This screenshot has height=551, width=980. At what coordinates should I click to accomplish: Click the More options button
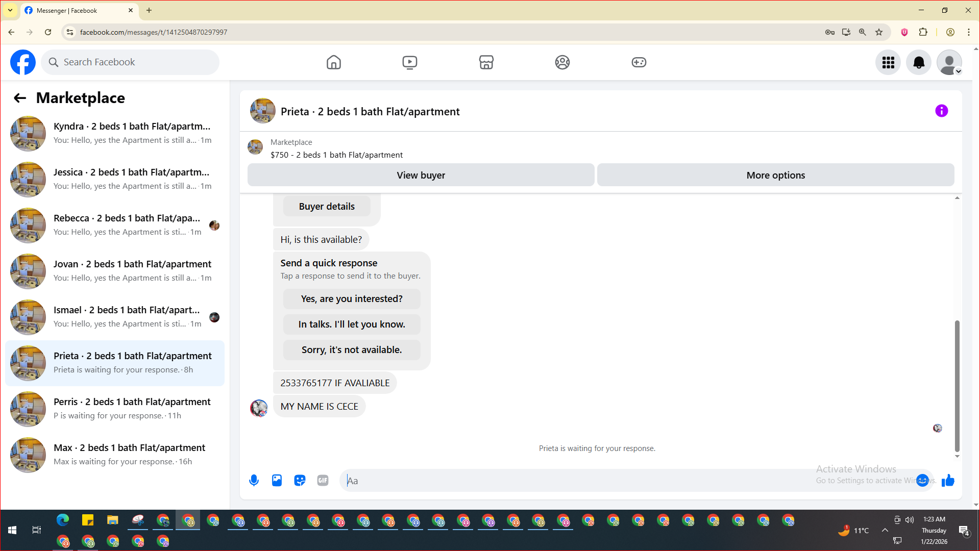tap(775, 175)
